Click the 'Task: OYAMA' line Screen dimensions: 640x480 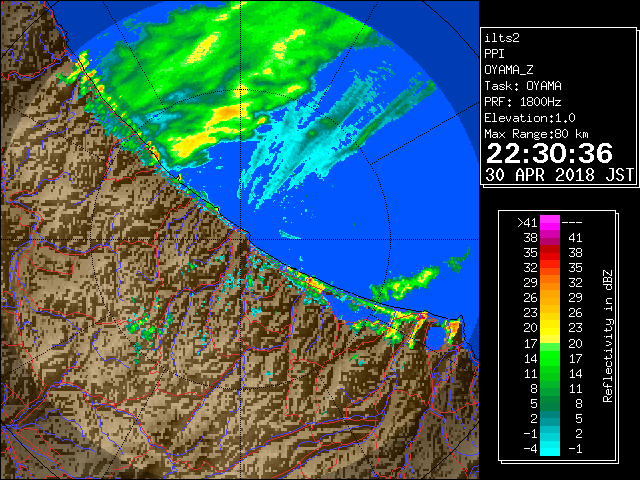click(x=523, y=86)
